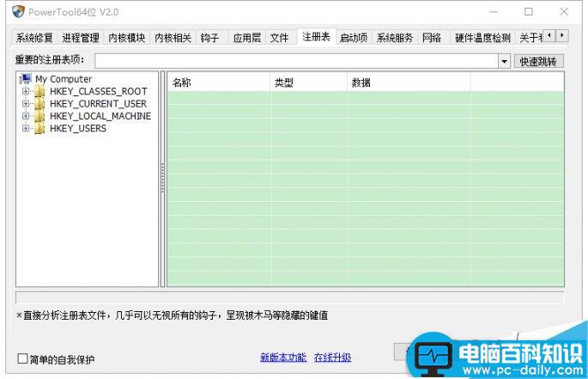The height and width of the screenshot is (379, 588).
Task: Switch to the 进程管理 tab
Action: tap(80, 38)
